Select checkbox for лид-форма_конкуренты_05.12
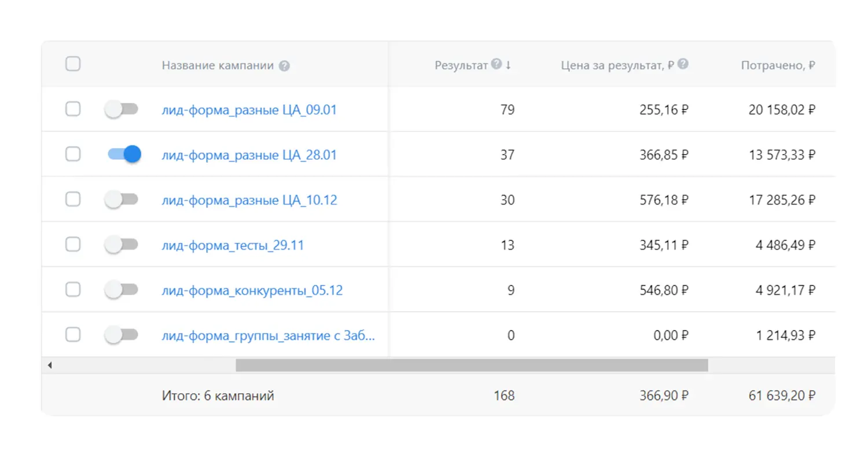 (x=73, y=290)
